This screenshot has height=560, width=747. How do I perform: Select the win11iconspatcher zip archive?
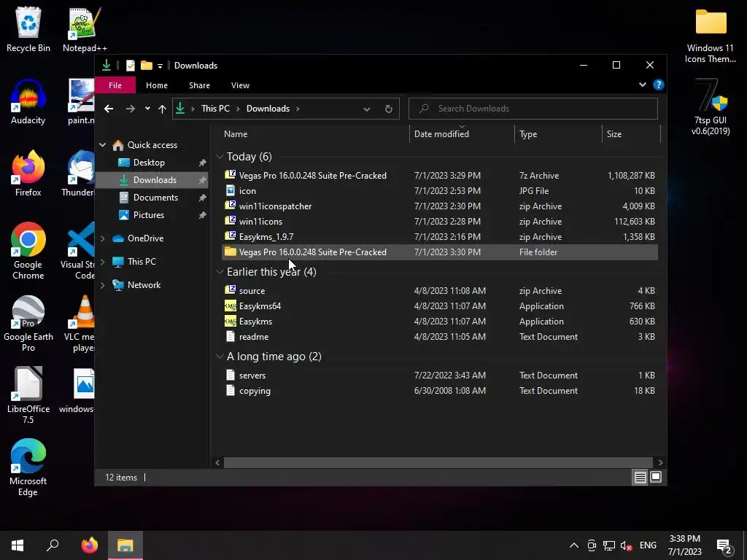(440, 206)
